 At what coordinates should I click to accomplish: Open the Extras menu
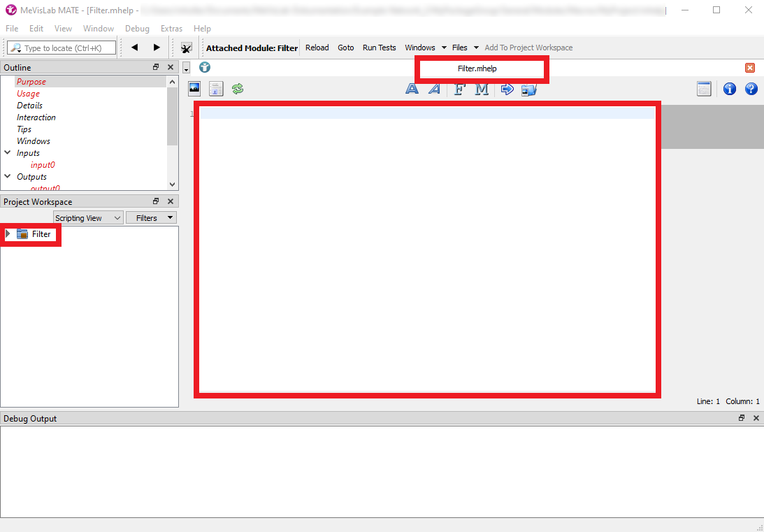(171, 29)
